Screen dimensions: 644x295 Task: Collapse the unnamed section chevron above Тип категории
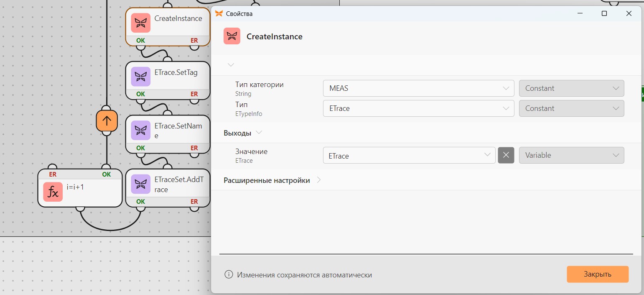tap(231, 65)
